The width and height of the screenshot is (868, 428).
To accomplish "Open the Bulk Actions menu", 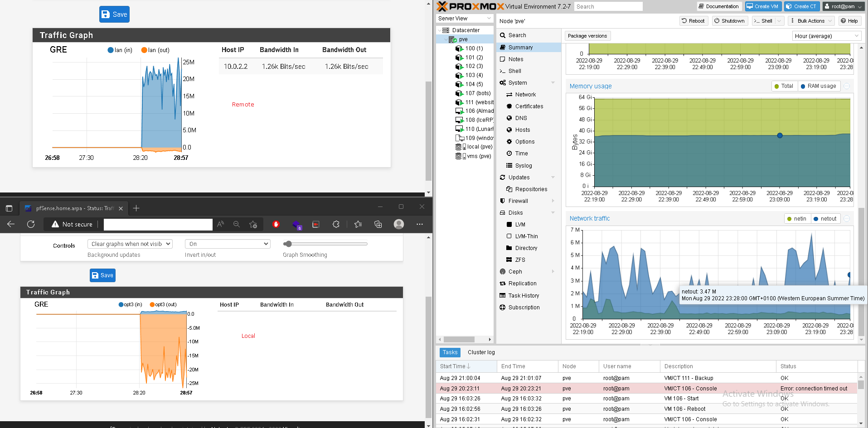I will [811, 21].
